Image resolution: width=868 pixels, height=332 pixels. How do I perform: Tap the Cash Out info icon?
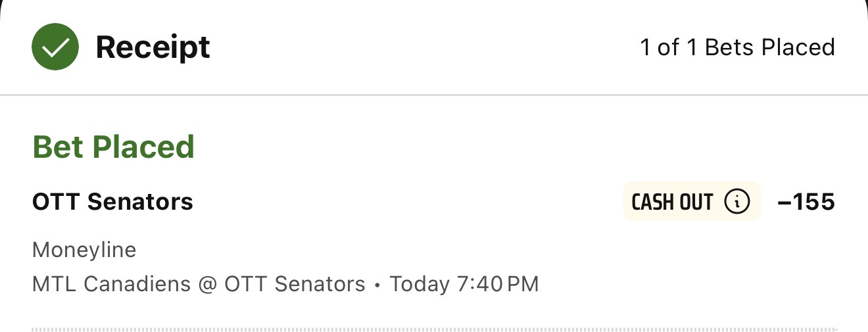tap(736, 202)
